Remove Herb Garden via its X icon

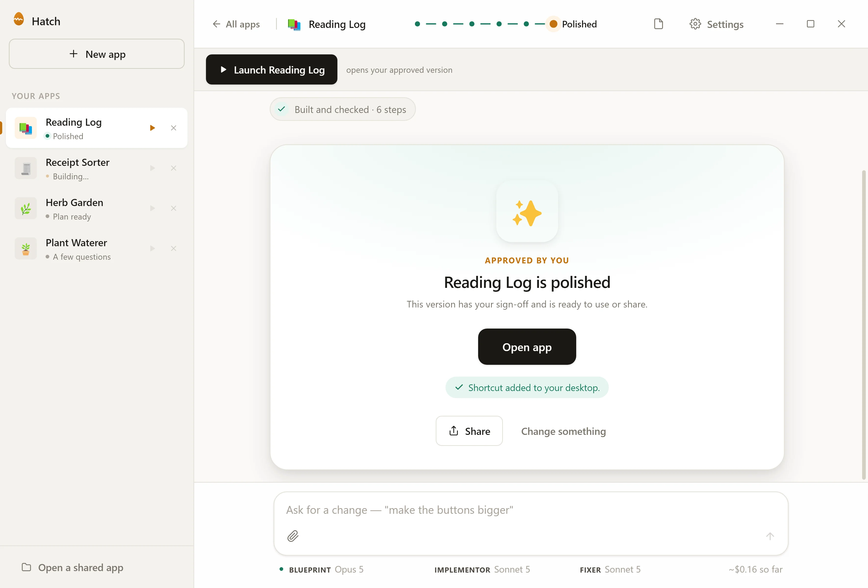pos(174,208)
